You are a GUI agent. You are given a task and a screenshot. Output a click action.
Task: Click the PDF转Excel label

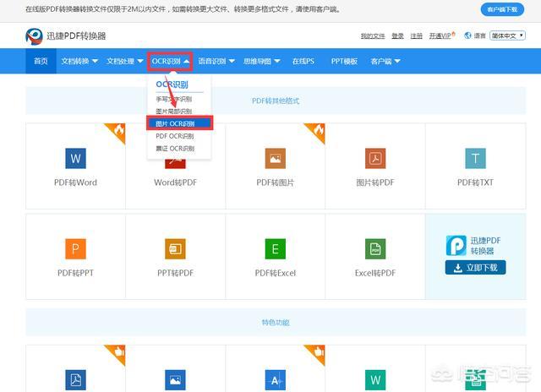pos(276,273)
